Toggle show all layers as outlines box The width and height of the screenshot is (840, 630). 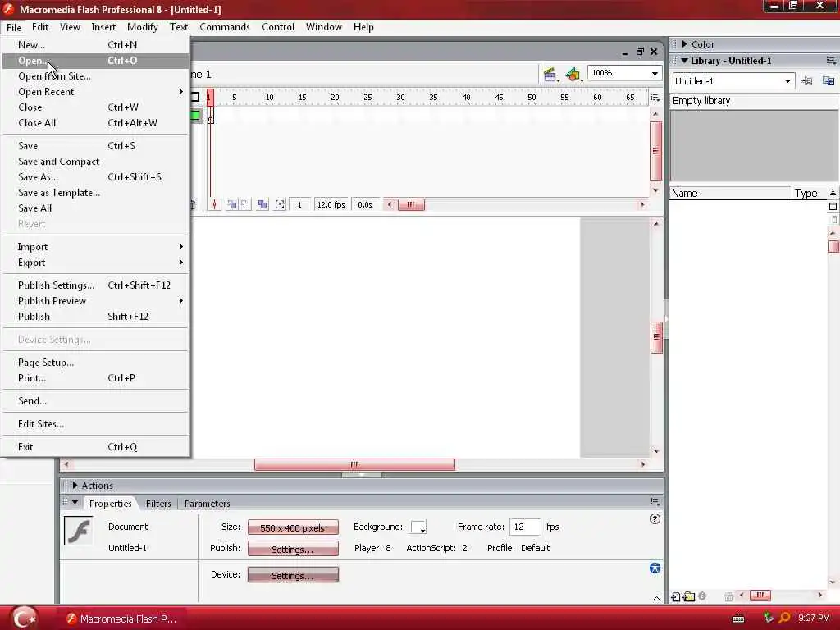(x=195, y=97)
